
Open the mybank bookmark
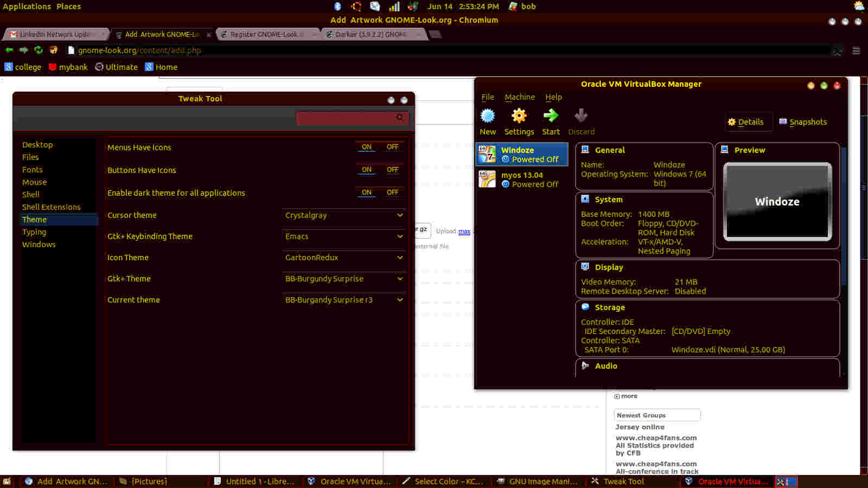[68, 67]
